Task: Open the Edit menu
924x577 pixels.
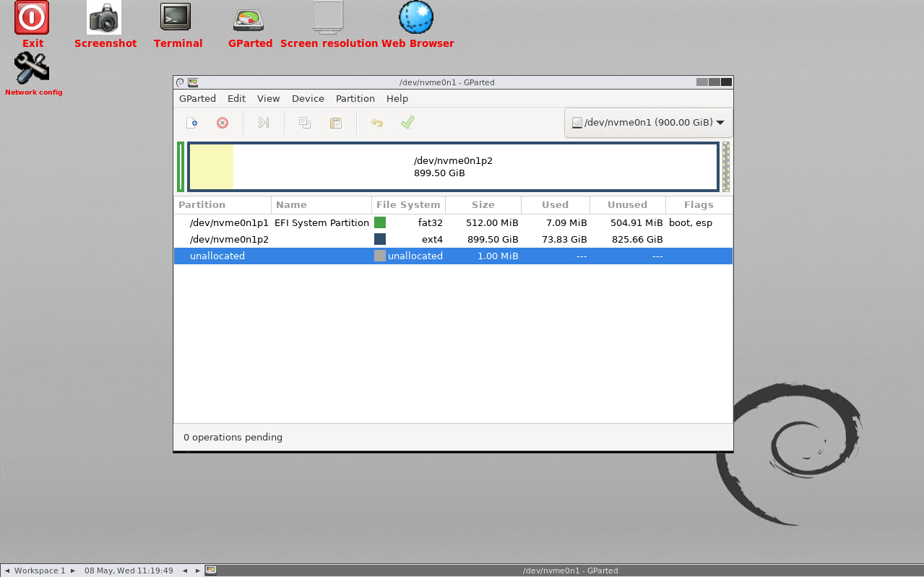Action: 236,98
